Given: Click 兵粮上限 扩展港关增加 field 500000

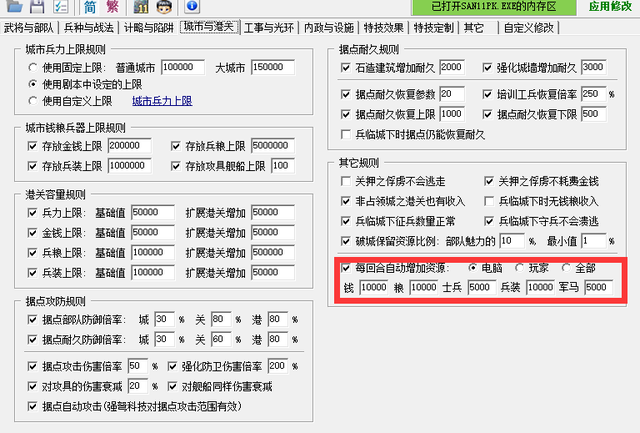Looking at the screenshot, I should 273,252.
